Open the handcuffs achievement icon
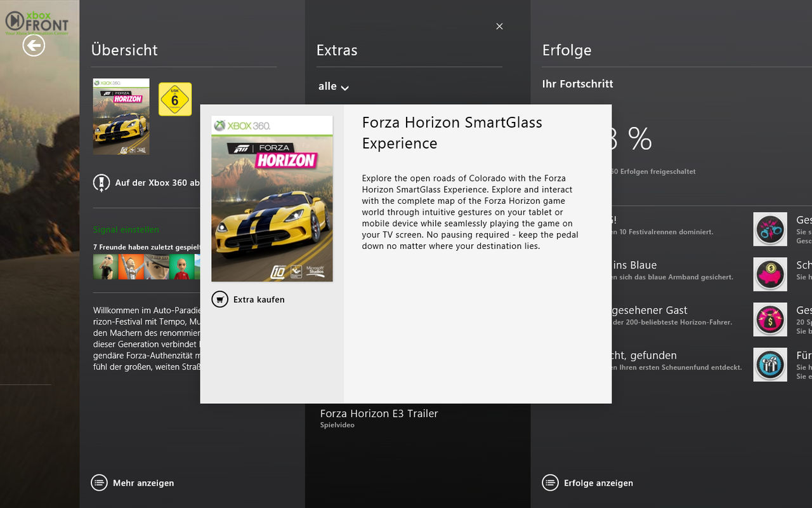The image size is (812, 508). pyautogui.click(x=769, y=229)
